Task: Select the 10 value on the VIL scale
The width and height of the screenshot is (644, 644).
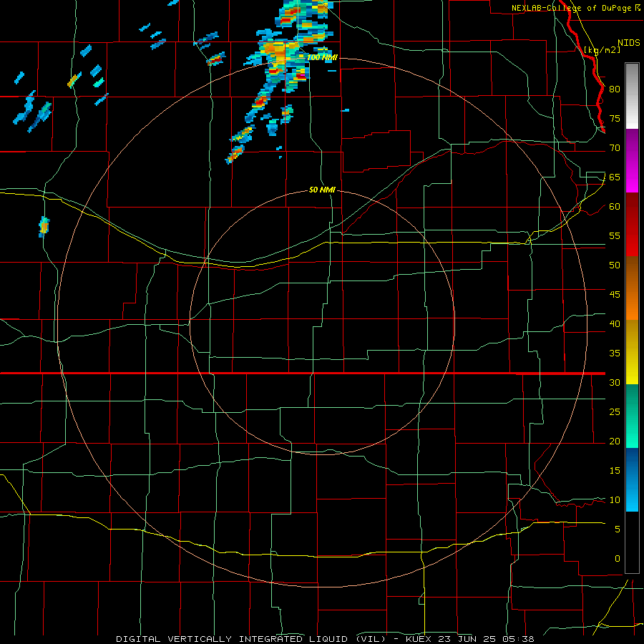Action: click(x=615, y=500)
